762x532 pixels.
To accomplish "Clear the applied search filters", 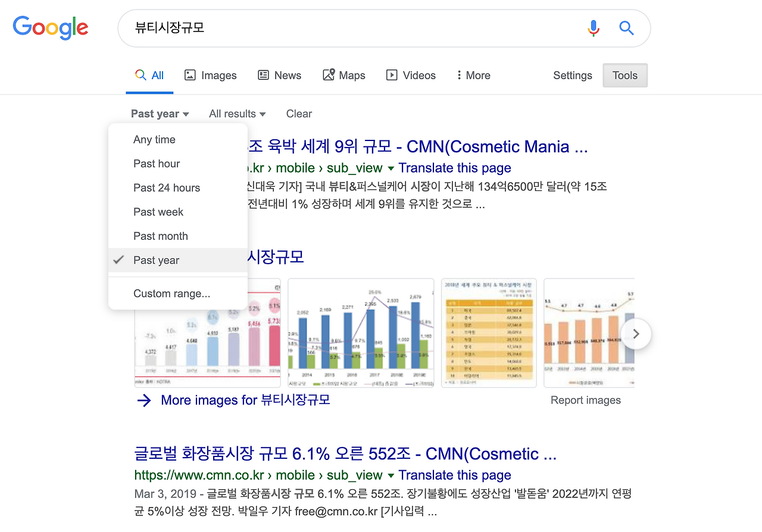I will coord(299,114).
